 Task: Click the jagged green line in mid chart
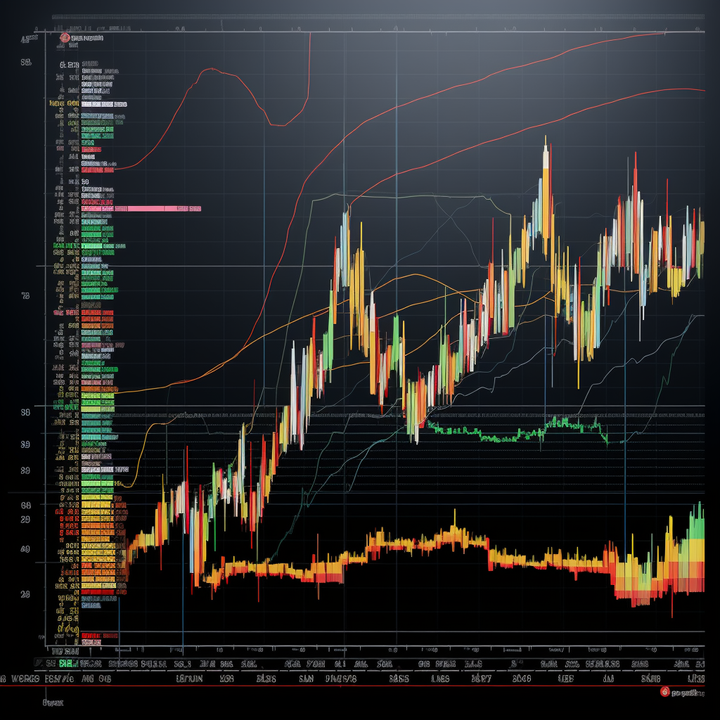coord(519,431)
